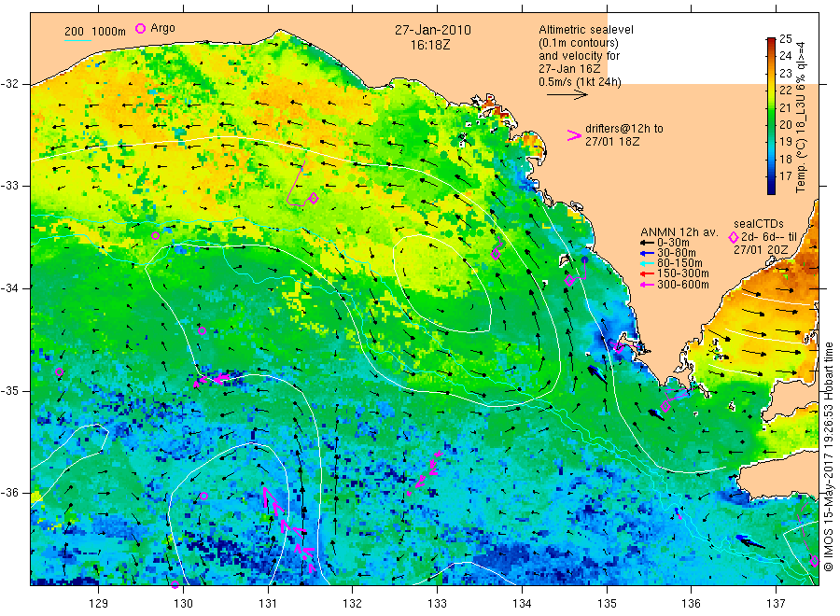Select the seal CTD diamond near 133.7E 33.7S

(x=496, y=255)
